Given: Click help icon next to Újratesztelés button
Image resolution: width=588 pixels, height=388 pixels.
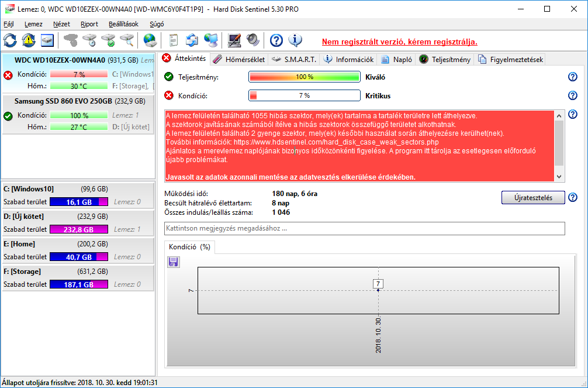Looking at the screenshot, I should pyautogui.click(x=573, y=197).
